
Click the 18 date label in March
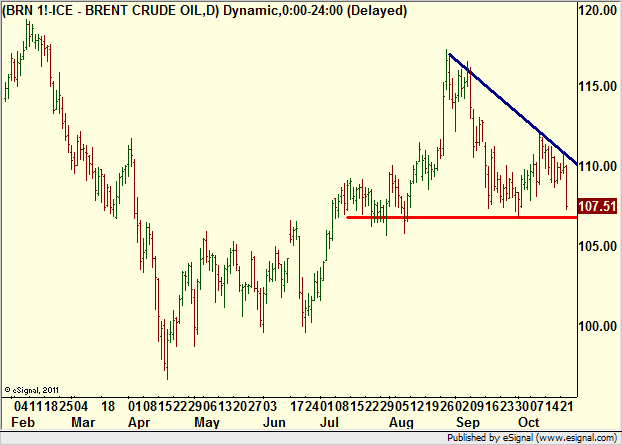tap(108, 407)
